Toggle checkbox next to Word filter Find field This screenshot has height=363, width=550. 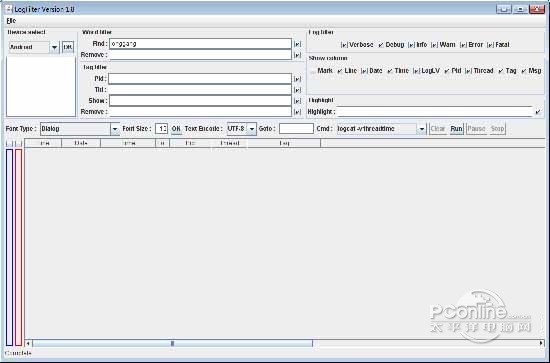[297, 44]
